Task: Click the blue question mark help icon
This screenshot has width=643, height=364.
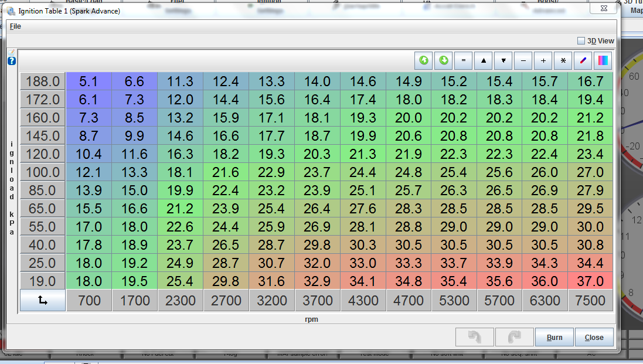Action: pyautogui.click(x=12, y=61)
